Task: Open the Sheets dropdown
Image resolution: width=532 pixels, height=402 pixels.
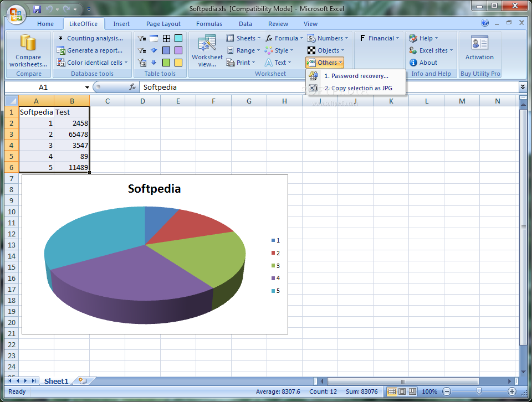Action: point(243,38)
